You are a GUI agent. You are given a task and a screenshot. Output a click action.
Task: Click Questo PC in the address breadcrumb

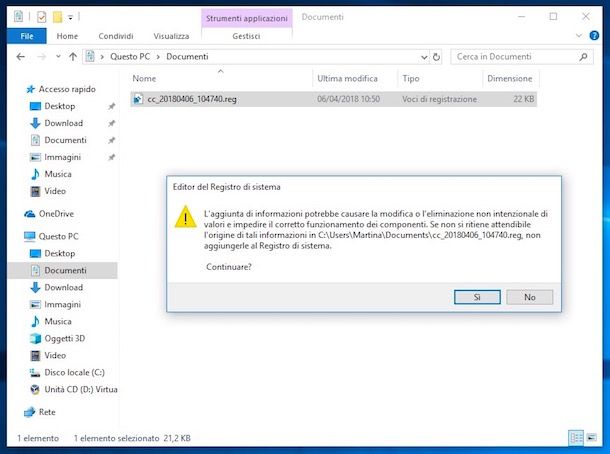(x=130, y=57)
